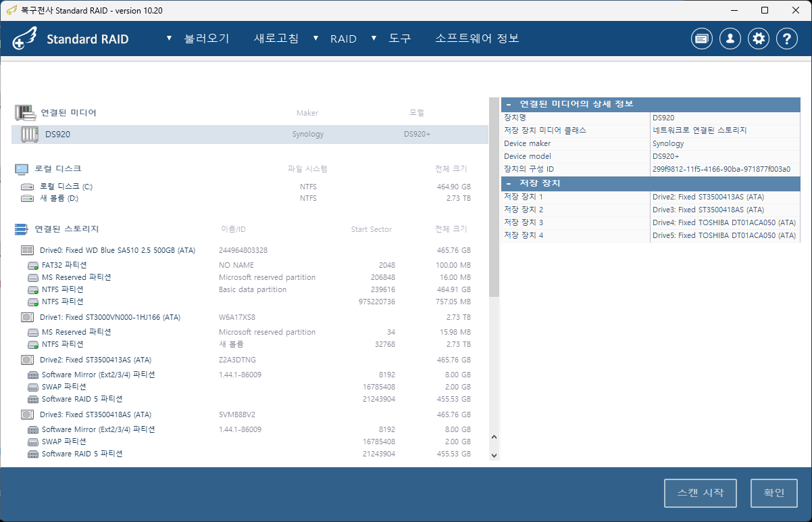The image size is (812, 522).
Task: Click the storage list scroll up arrow
Action: coord(494,437)
